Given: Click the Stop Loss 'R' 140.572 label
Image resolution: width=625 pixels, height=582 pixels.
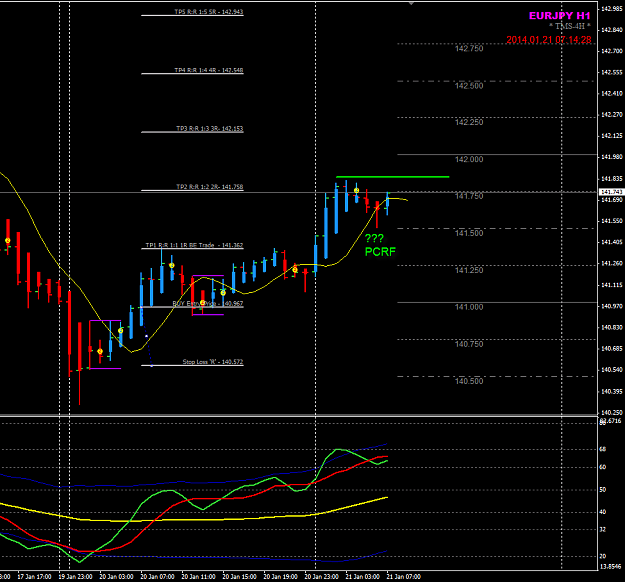Looking at the screenshot, I should tap(213, 362).
